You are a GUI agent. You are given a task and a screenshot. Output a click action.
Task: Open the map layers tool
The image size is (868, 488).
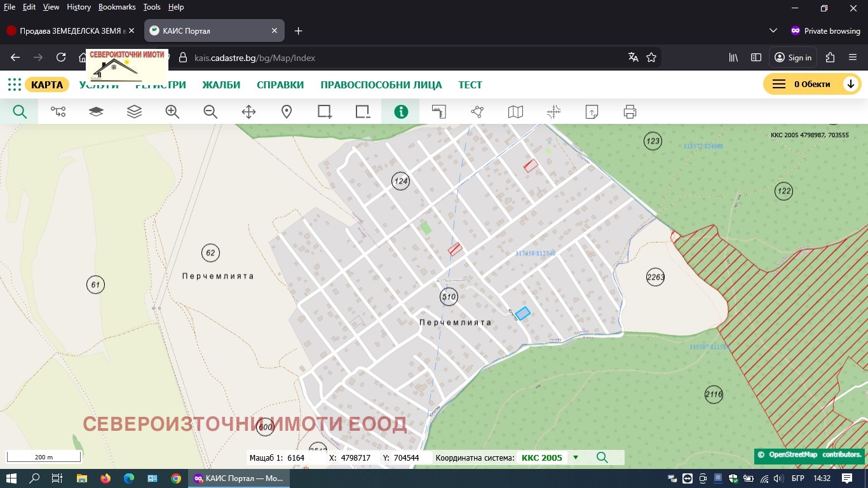tap(134, 111)
